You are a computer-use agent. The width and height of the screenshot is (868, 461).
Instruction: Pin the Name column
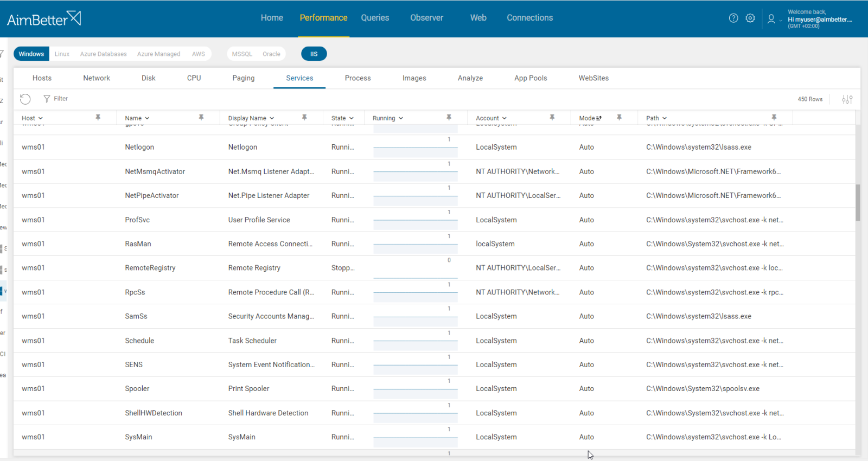click(201, 117)
